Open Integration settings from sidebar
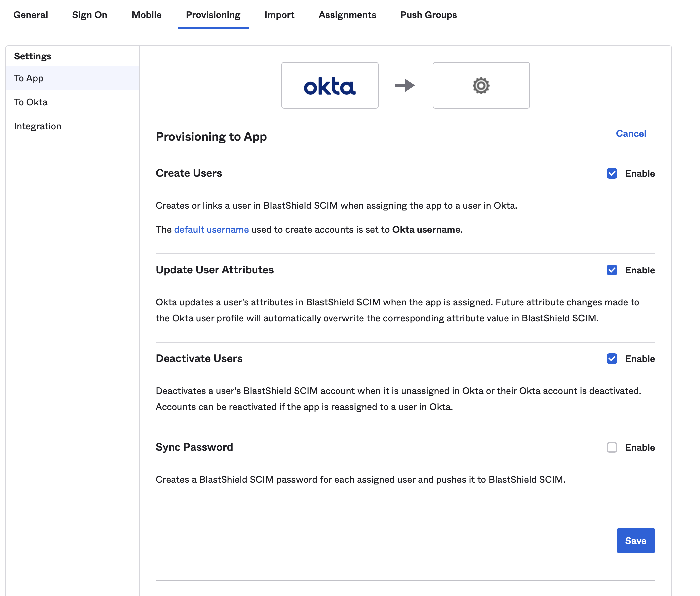The height and width of the screenshot is (596, 700). (x=37, y=126)
